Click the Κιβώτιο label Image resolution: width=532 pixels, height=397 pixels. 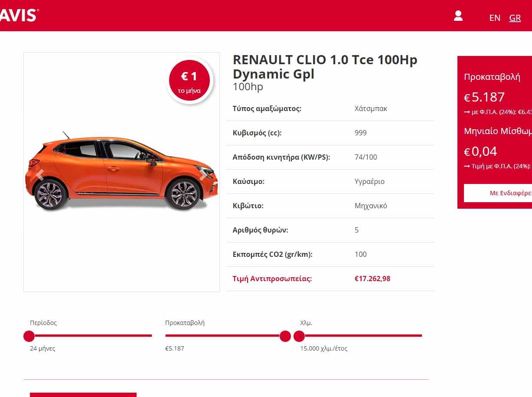click(x=248, y=206)
